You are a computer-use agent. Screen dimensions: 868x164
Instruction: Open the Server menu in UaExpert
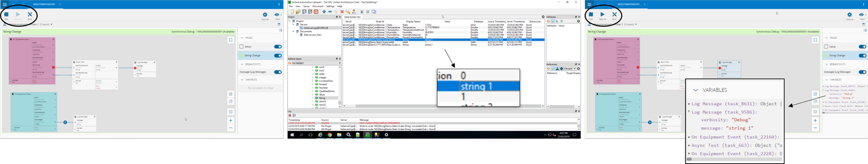tap(306, 6)
